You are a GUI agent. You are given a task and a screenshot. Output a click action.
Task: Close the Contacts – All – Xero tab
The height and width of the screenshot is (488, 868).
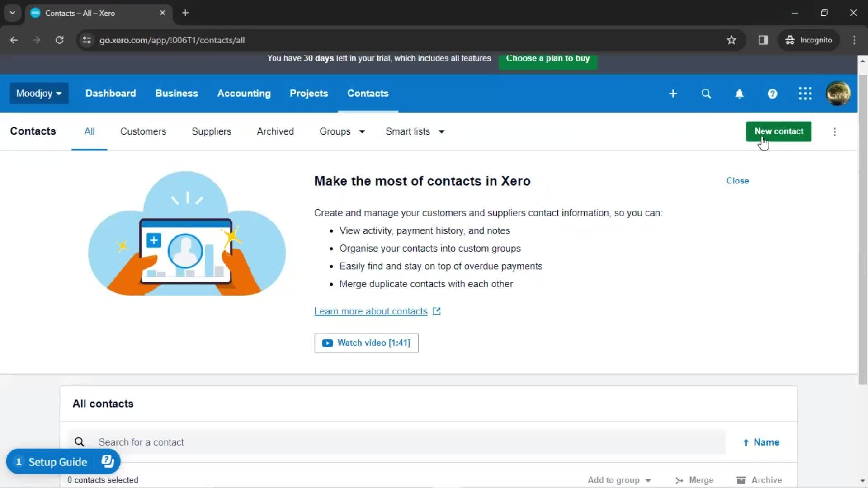162,13
